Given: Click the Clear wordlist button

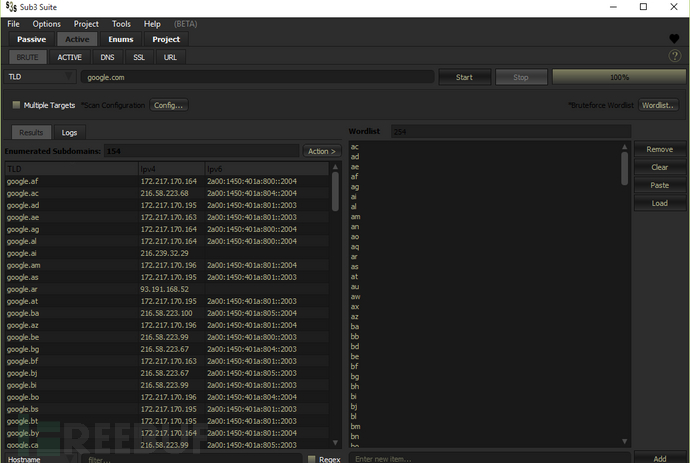Looking at the screenshot, I should coord(659,167).
